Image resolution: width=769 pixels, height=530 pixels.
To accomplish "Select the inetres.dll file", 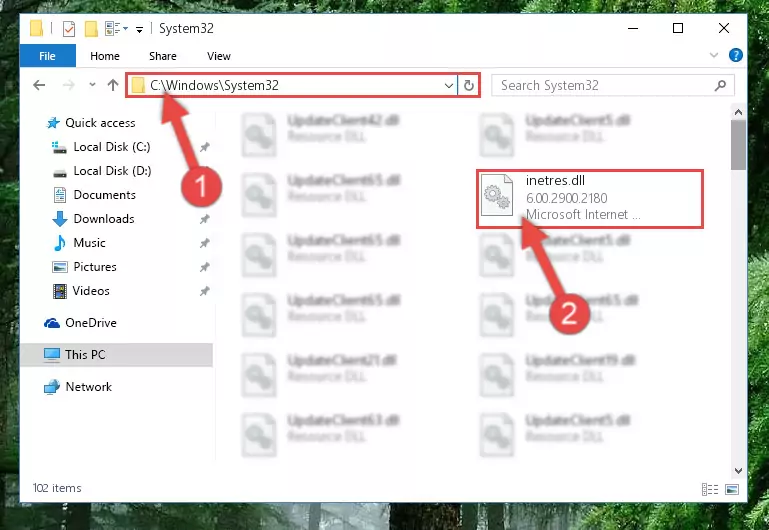I will click(590, 199).
